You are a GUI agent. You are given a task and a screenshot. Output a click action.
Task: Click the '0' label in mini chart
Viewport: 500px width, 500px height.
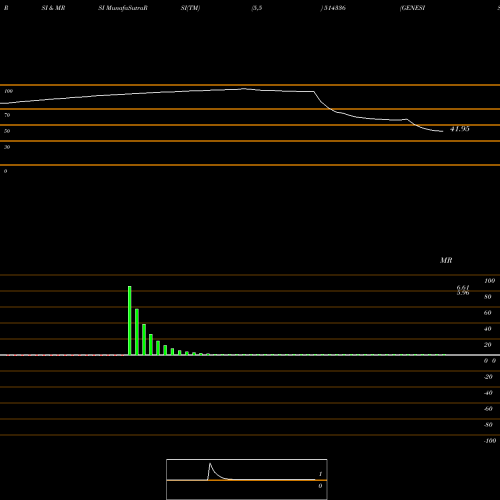pos(320,486)
